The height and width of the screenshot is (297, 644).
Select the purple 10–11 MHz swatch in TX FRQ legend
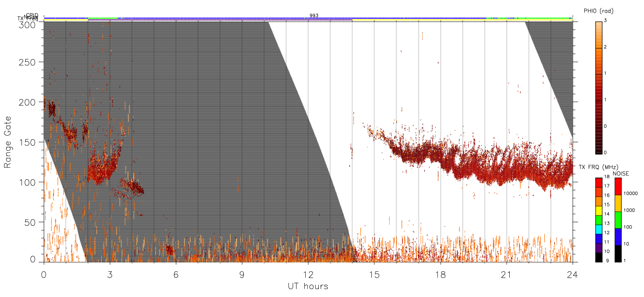tap(599, 247)
